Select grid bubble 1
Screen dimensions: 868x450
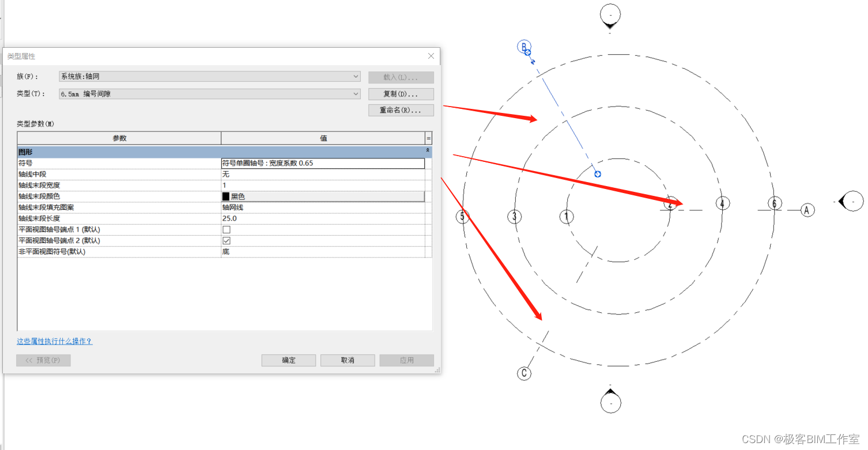coord(567,217)
